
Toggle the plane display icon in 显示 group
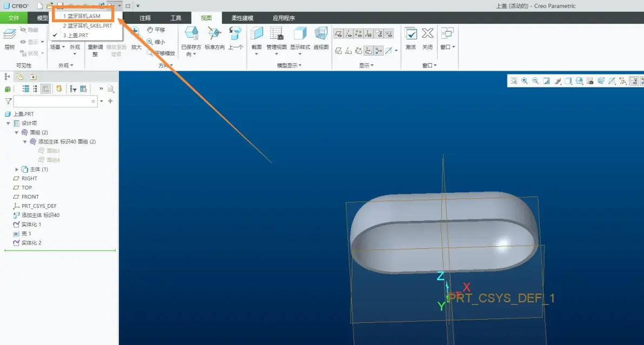pos(338,33)
